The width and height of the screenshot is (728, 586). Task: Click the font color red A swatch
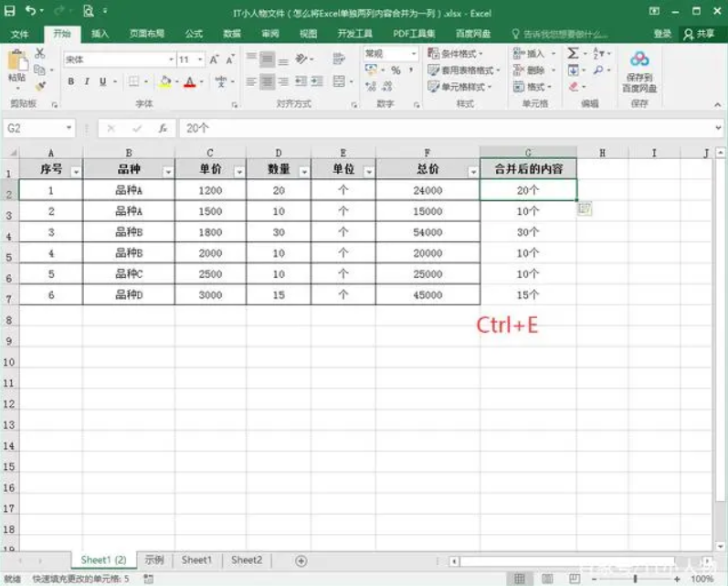pos(189,81)
